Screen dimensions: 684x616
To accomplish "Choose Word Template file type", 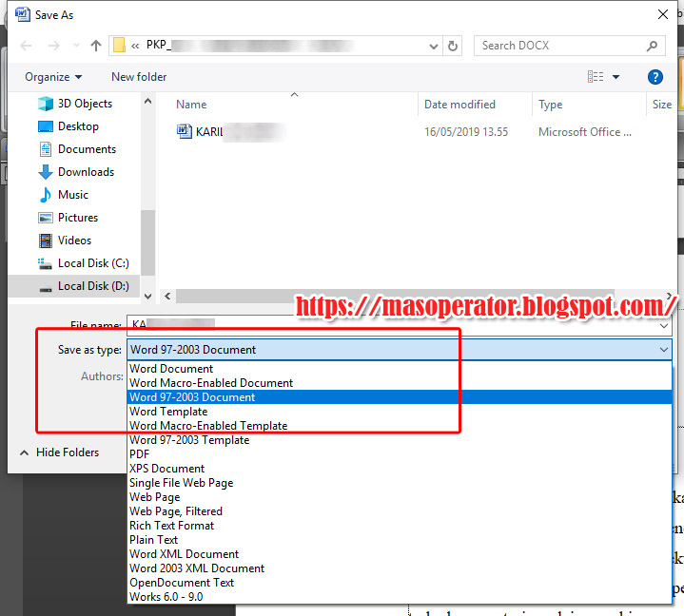I will (x=400, y=412).
